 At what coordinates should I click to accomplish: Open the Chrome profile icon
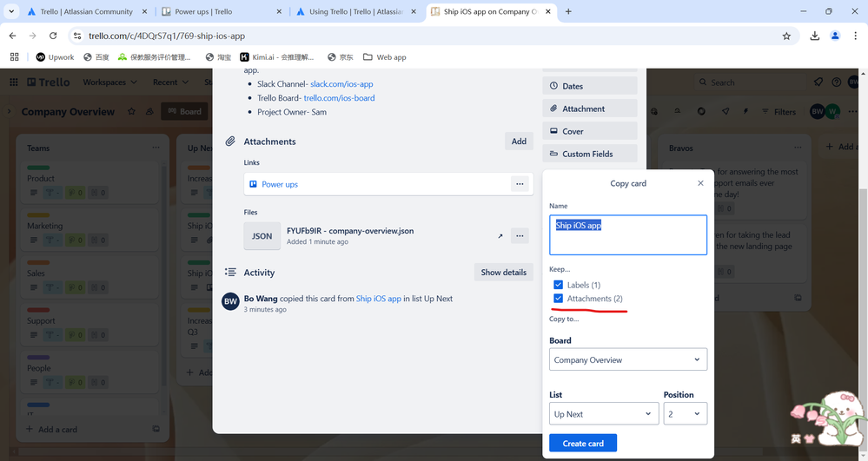point(835,36)
